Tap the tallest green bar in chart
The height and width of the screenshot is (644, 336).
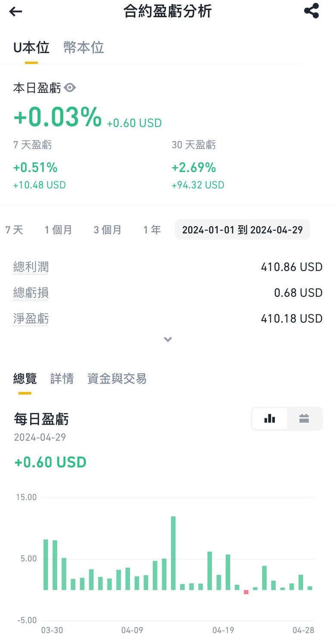click(x=173, y=553)
